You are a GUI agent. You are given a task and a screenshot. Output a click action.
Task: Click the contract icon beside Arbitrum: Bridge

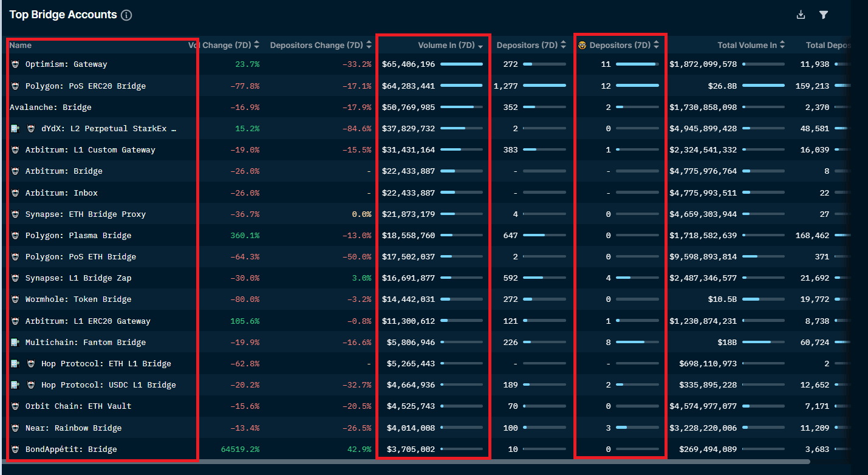pos(15,171)
